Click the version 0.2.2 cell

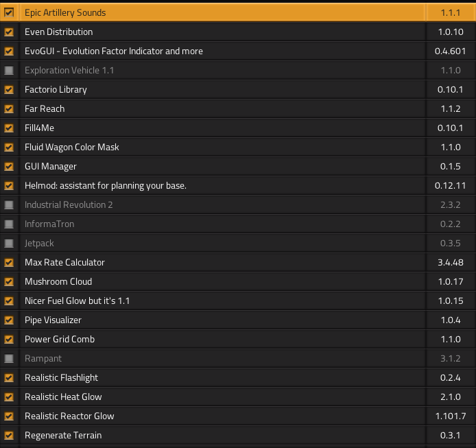pos(451,224)
